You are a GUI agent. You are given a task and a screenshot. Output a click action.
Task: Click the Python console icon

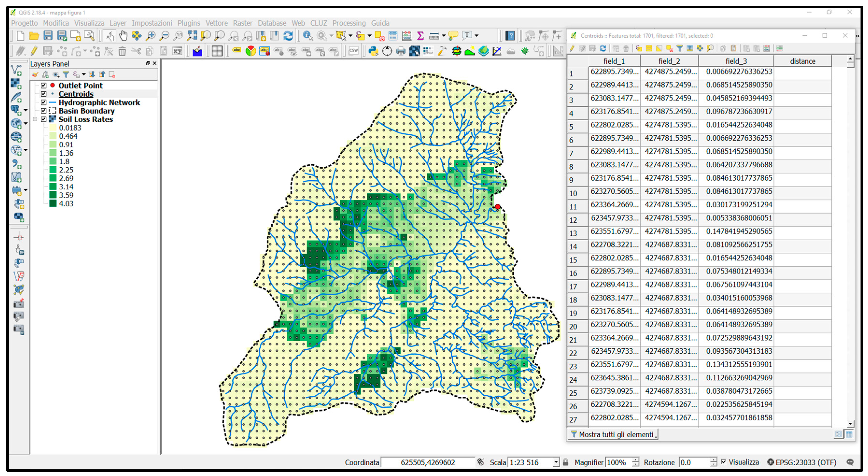pos(373,51)
